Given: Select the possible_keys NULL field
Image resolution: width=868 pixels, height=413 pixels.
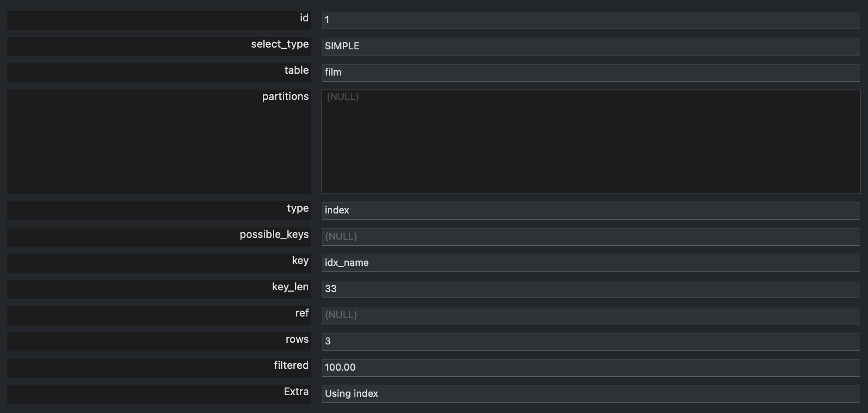Looking at the screenshot, I should point(590,237).
